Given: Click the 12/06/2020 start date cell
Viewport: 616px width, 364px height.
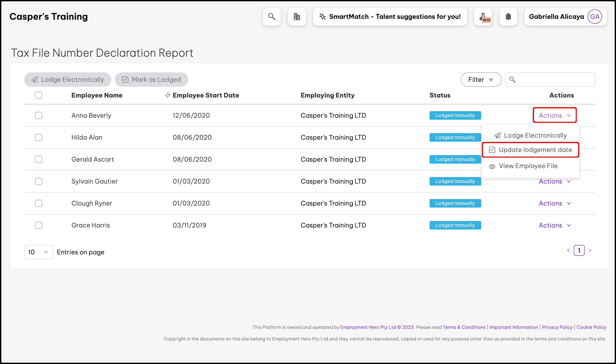Looking at the screenshot, I should click(x=191, y=115).
